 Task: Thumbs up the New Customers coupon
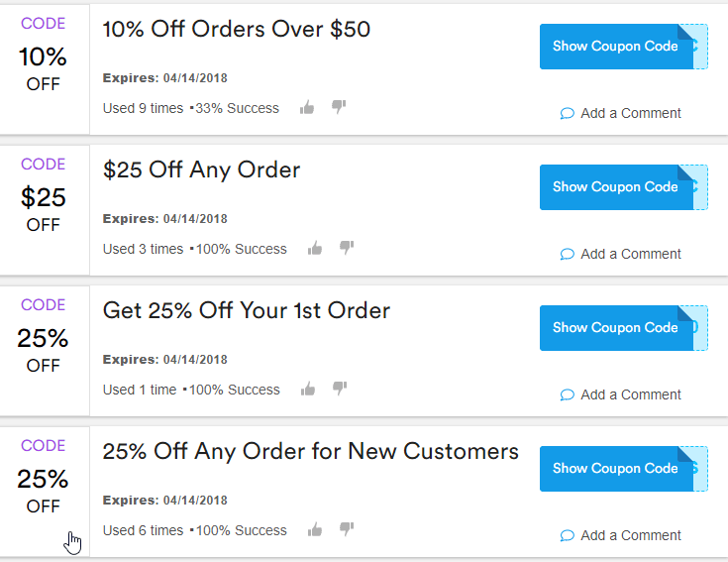(x=315, y=530)
